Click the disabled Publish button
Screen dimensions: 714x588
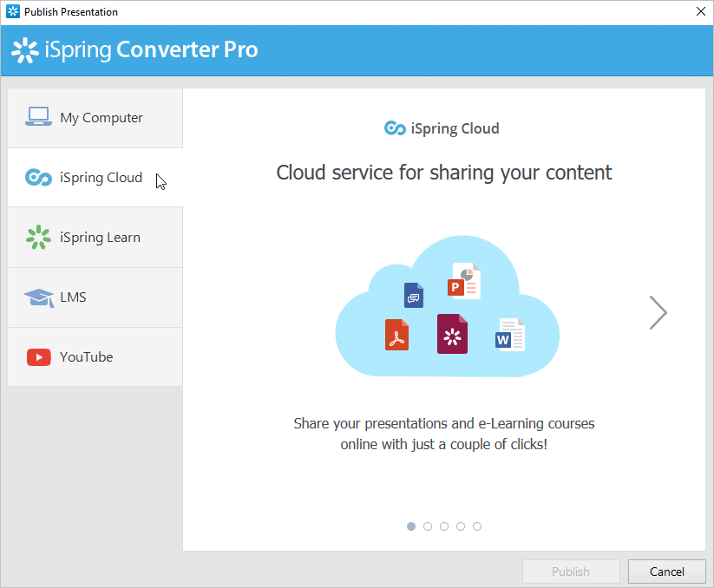(571, 572)
